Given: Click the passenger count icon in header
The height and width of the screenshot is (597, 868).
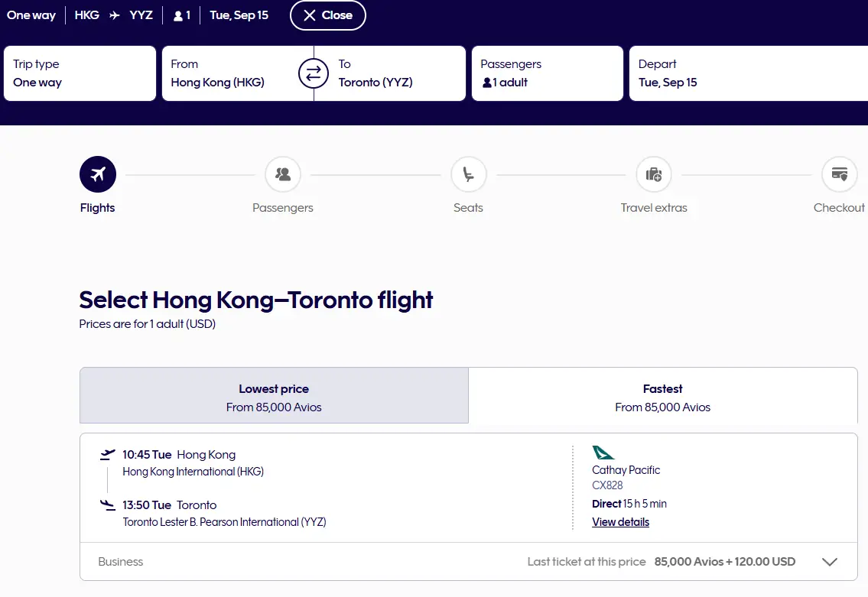Looking at the screenshot, I should 178,16.
